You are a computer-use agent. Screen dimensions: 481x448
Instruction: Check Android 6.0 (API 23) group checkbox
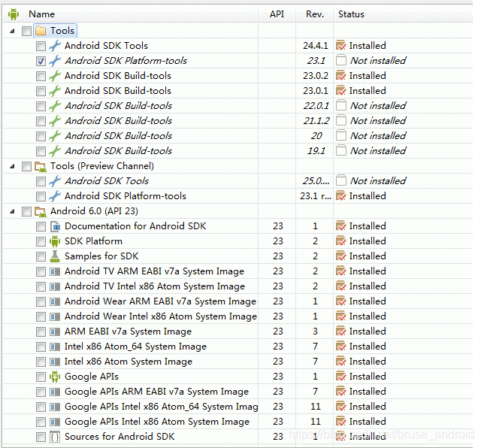click(x=27, y=211)
